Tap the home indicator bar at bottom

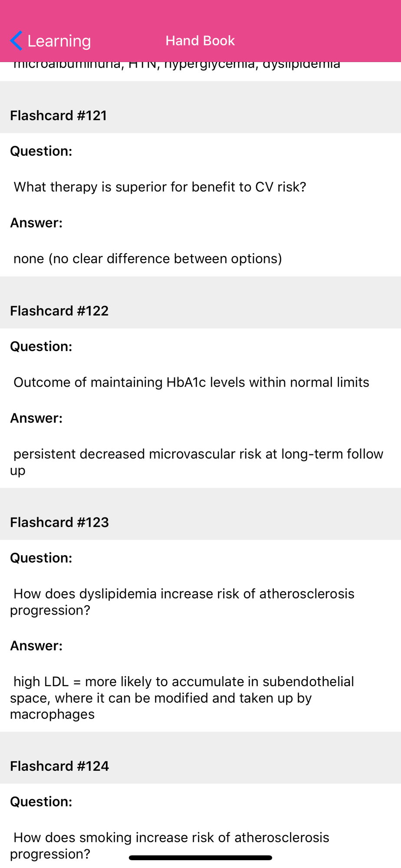click(x=200, y=858)
